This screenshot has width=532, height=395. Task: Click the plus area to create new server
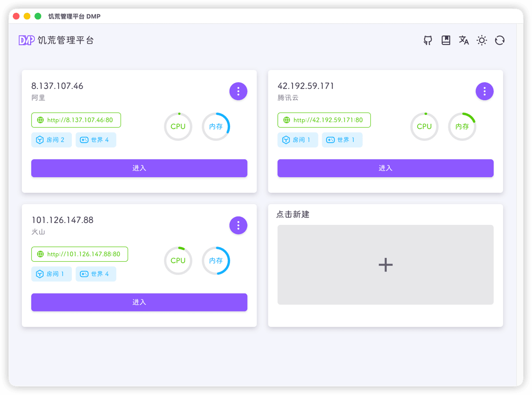(x=385, y=265)
